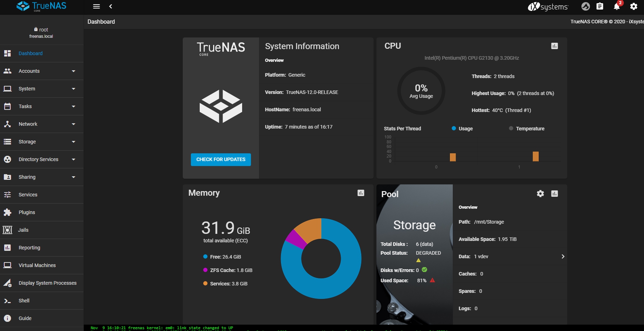
Task: Go to Virtual Machines
Action: click(42, 265)
